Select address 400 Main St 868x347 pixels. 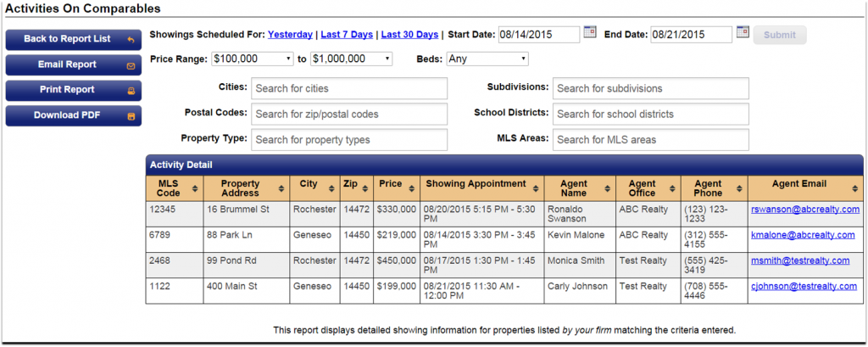point(247,290)
